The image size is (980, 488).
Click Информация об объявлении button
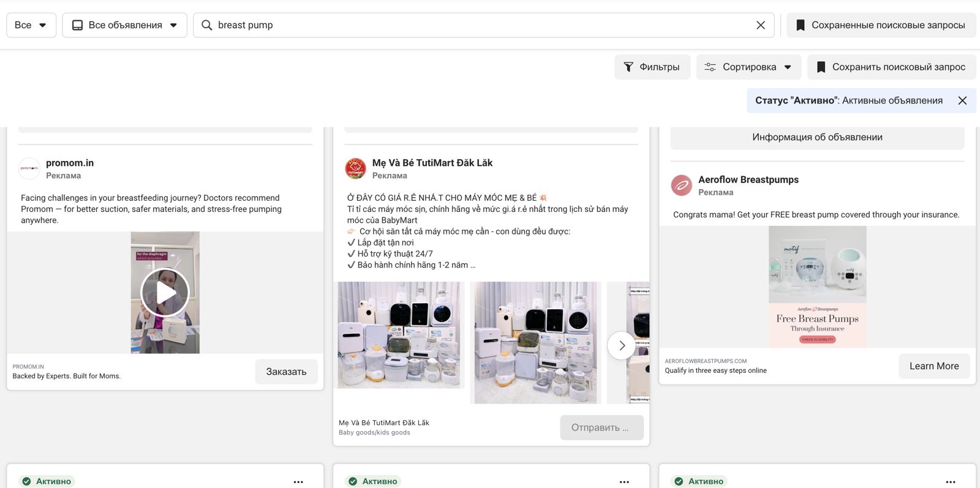817,137
